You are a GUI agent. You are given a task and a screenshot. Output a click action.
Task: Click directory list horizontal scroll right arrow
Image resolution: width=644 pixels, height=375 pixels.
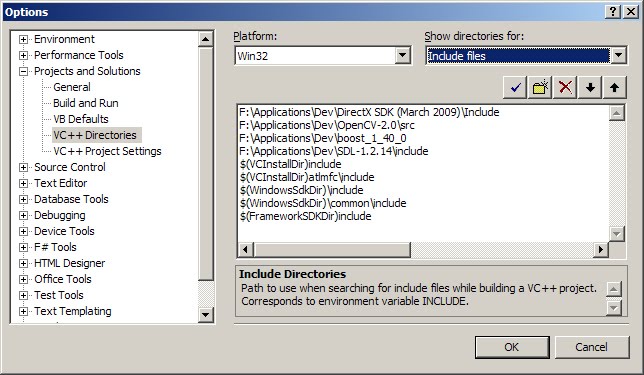pos(601,249)
